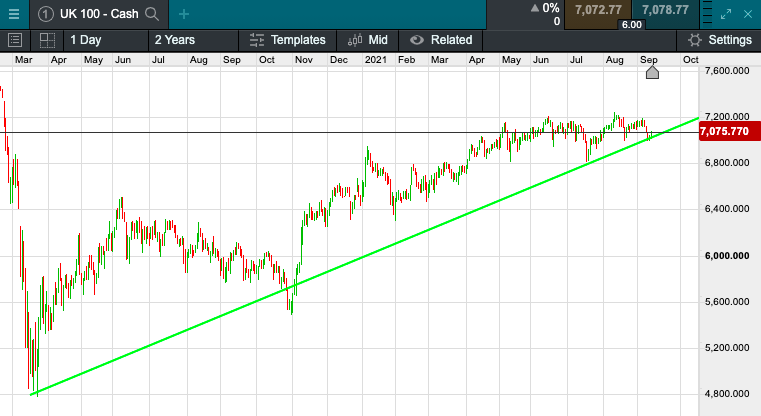Click the red 7,075.770 price label

(724, 131)
